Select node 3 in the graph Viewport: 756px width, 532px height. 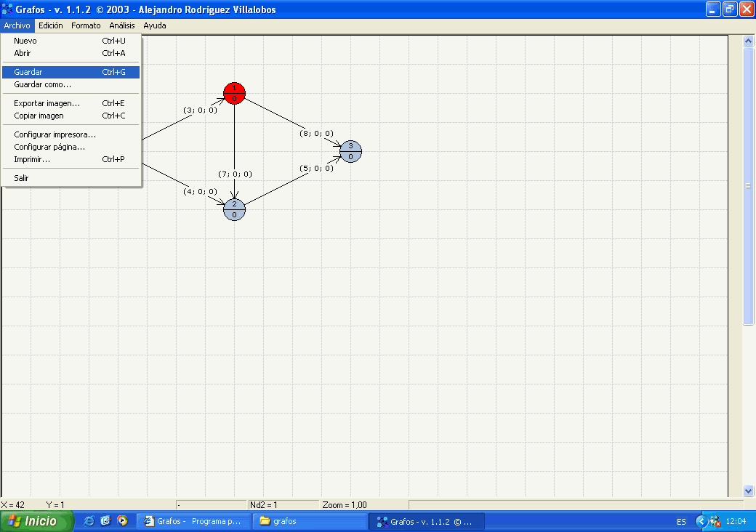(x=350, y=151)
